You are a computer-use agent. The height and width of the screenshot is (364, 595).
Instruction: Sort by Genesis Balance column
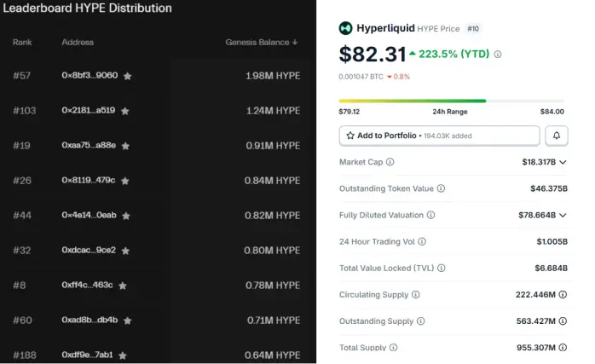coord(262,42)
